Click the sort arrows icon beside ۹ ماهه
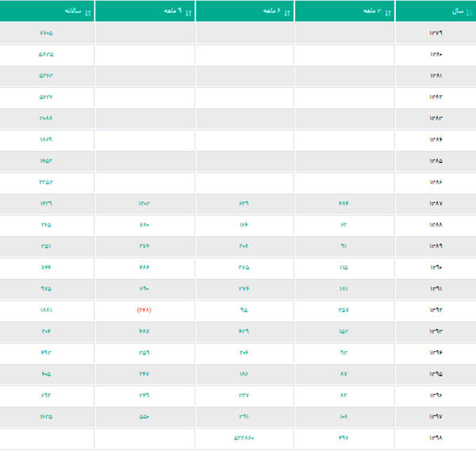 pyautogui.click(x=189, y=13)
